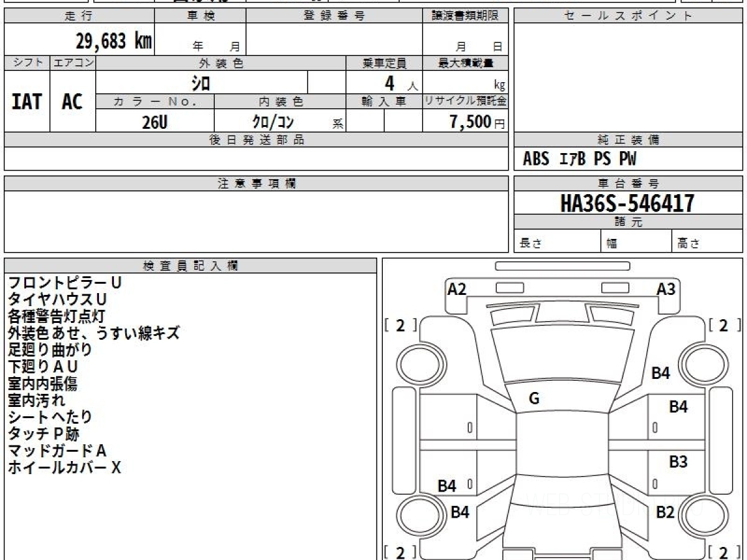Click the IAT shift type cell
This screenshot has width=747, height=560.
27,102
